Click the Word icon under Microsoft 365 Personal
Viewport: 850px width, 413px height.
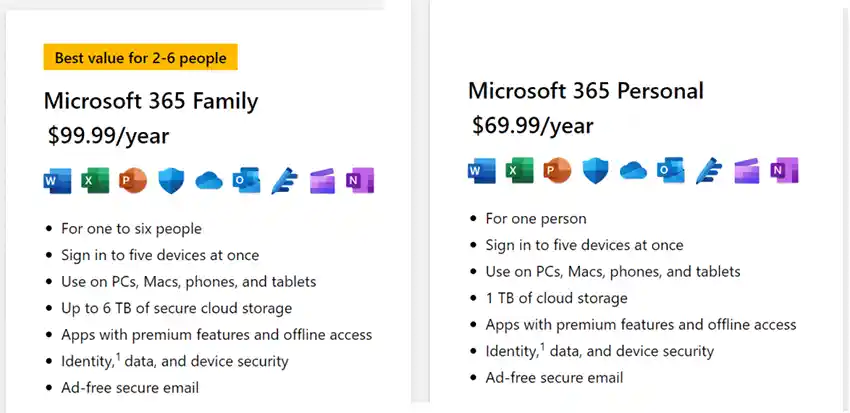pos(481,171)
